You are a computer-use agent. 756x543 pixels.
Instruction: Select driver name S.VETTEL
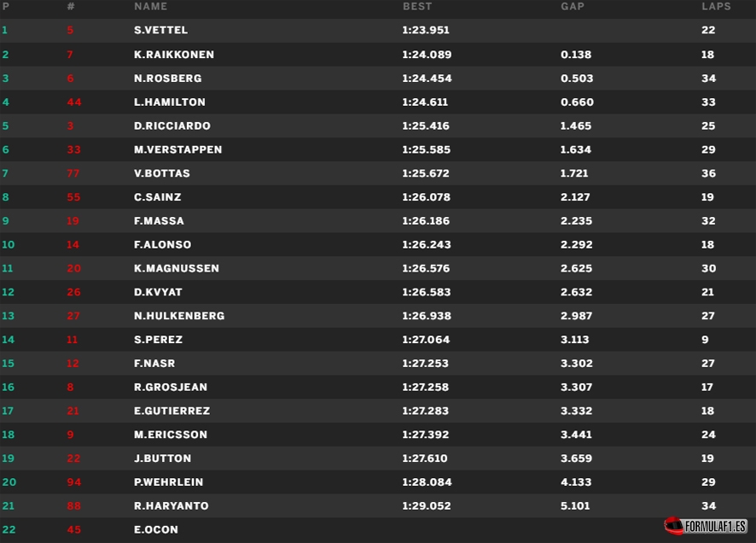(160, 30)
